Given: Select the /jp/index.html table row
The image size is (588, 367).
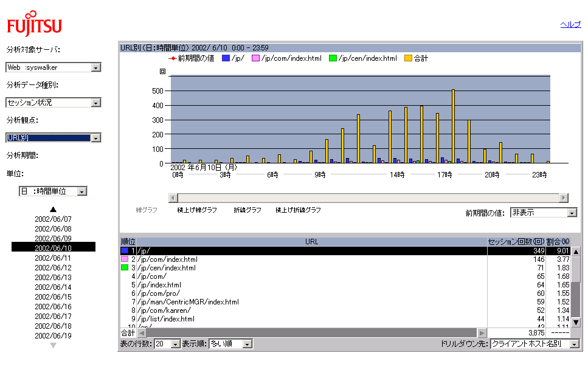Looking at the screenshot, I should click(345, 285).
